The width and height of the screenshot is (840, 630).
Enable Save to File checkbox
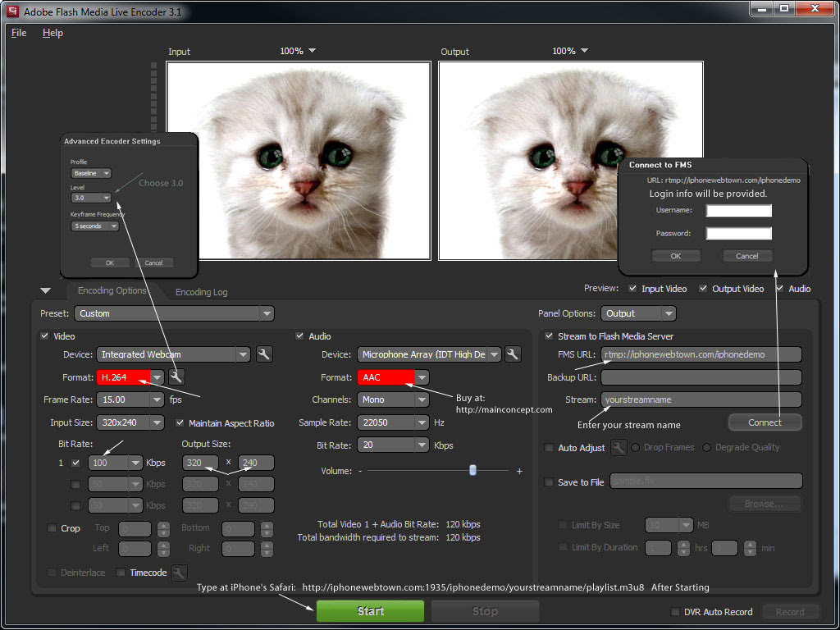click(x=549, y=482)
